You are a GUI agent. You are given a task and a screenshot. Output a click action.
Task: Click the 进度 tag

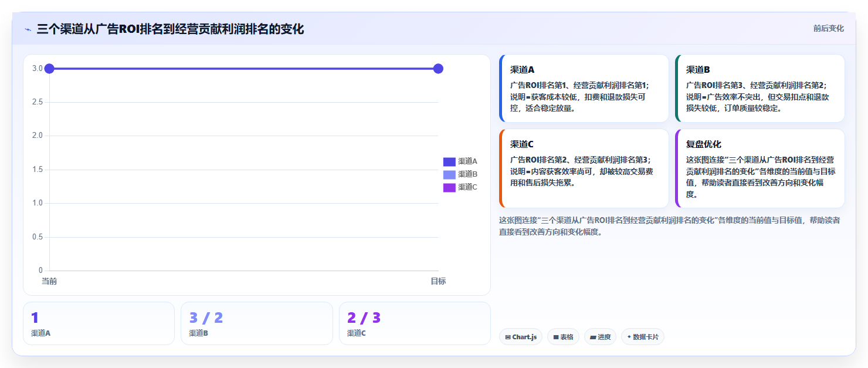600,337
